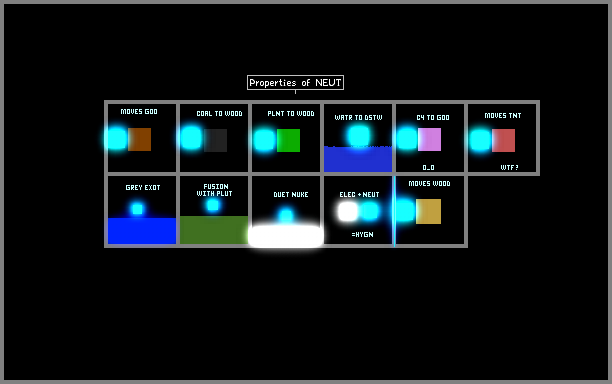Select the white ELEC particle
This screenshot has width=612, height=384.
[x=347, y=212]
